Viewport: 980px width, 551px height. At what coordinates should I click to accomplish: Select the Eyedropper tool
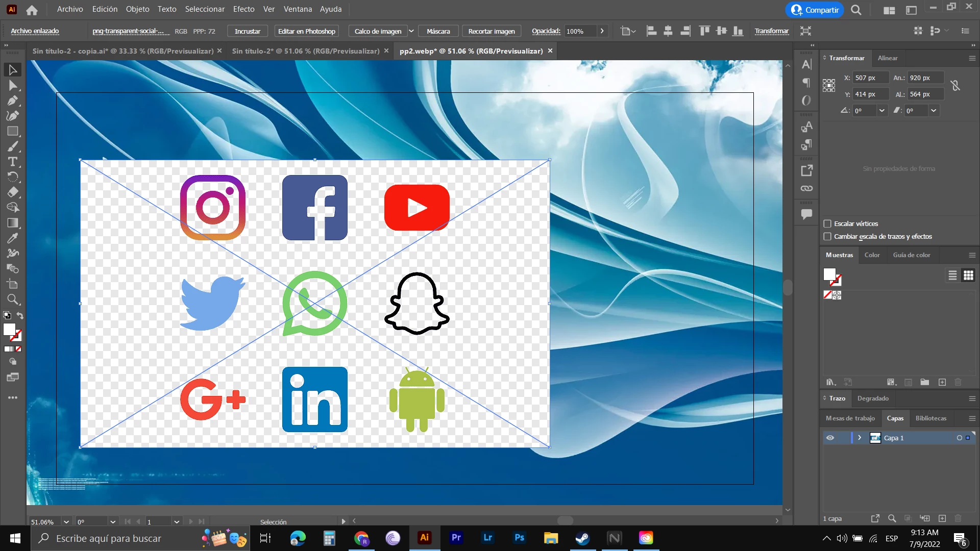pyautogui.click(x=13, y=238)
